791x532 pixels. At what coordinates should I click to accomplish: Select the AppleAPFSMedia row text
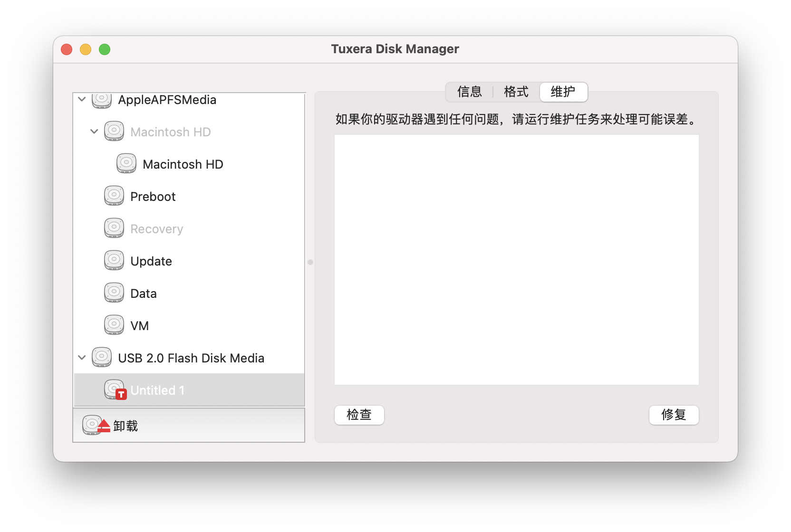click(x=167, y=100)
